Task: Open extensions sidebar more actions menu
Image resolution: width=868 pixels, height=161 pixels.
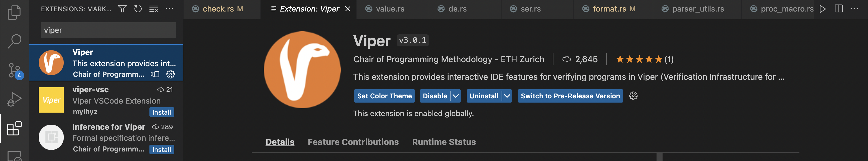Action: [x=169, y=9]
